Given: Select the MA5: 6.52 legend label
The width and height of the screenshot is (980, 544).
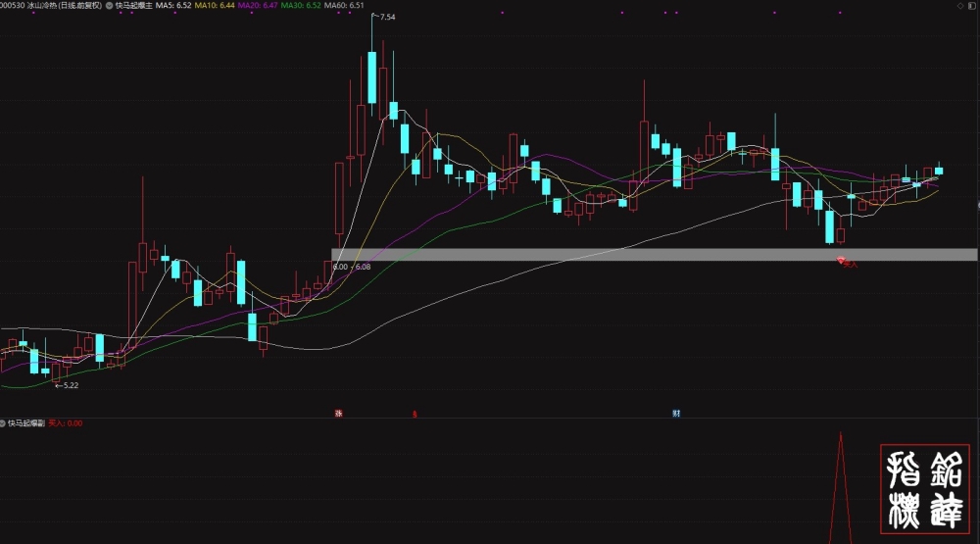Looking at the screenshot, I should (x=173, y=5).
